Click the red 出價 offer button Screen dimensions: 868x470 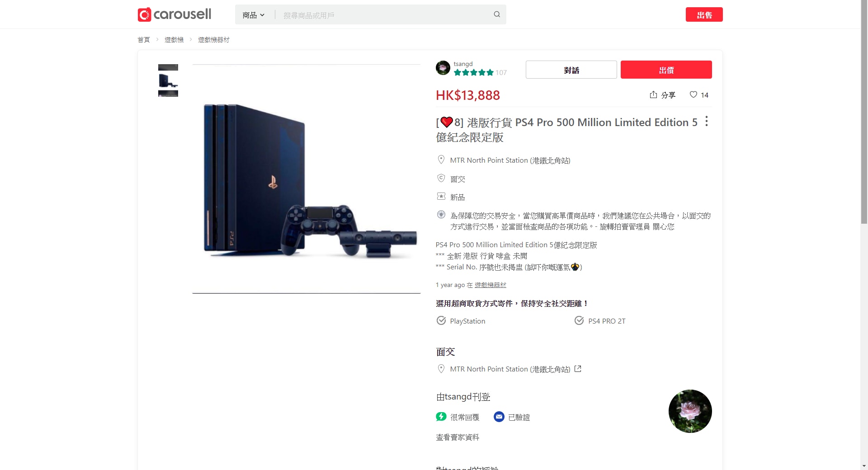(x=666, y=70)
